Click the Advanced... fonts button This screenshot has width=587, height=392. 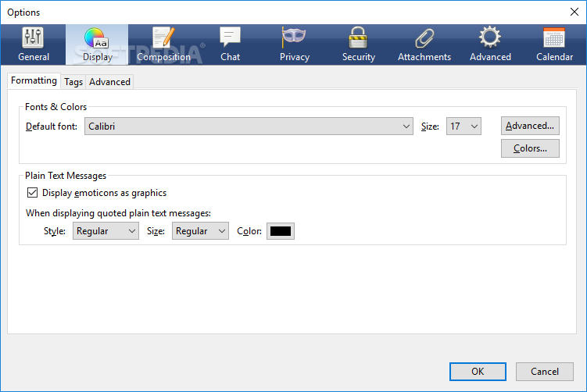pyautogui.click(x=530, y=126)
